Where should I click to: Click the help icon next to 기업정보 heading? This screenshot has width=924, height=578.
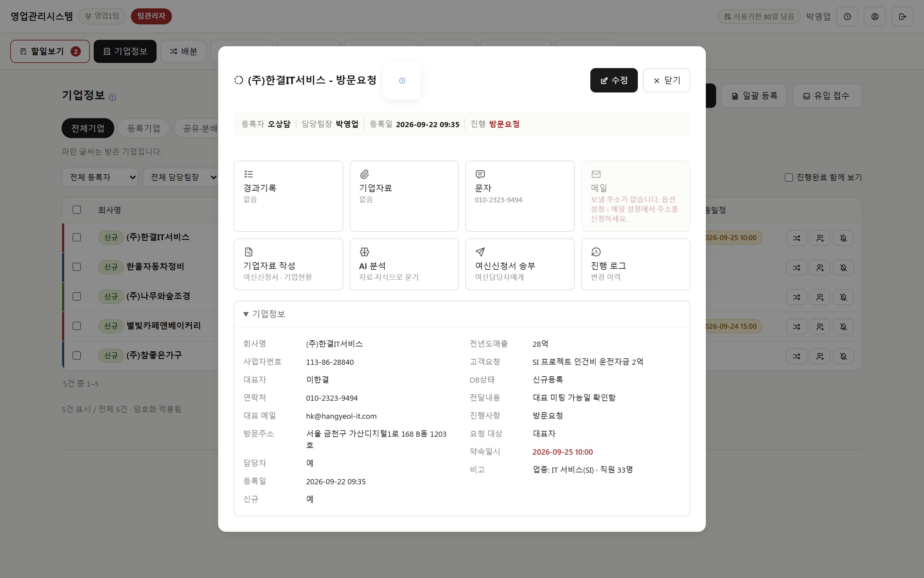tap(112, 98)
